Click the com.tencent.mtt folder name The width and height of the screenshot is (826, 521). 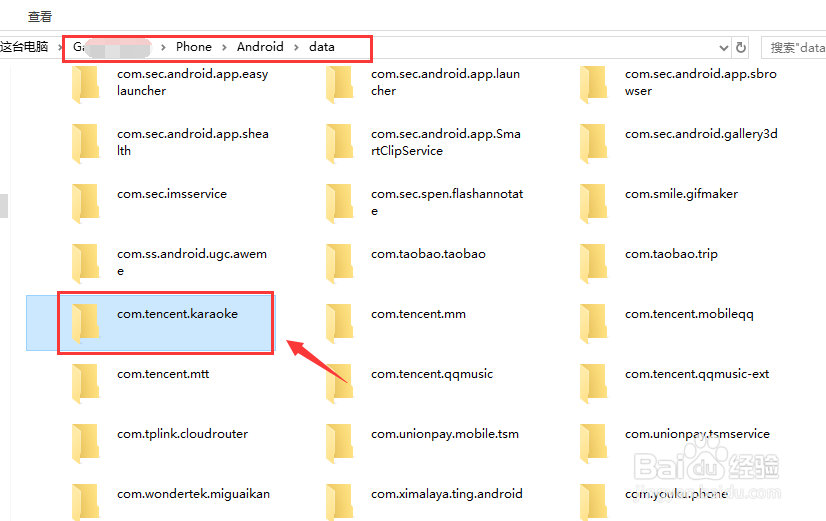click(163, 374)
